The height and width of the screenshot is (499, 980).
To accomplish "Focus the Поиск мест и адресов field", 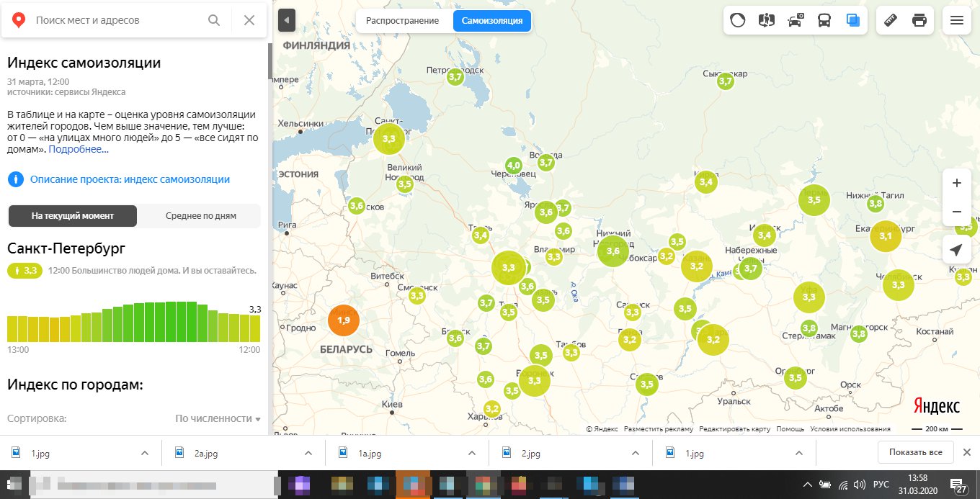I will pos(115,20).
